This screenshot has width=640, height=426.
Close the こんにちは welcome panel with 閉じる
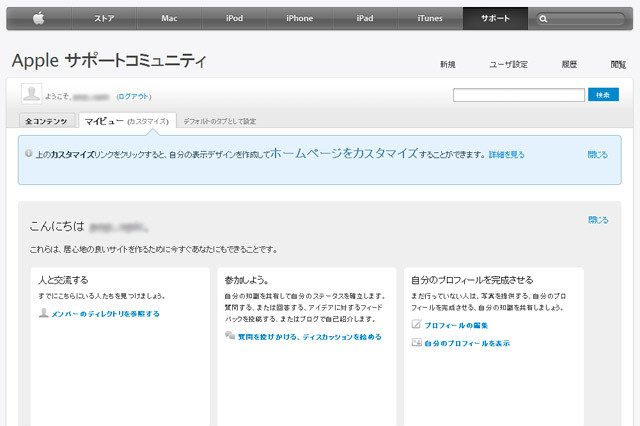coord(598,220)
